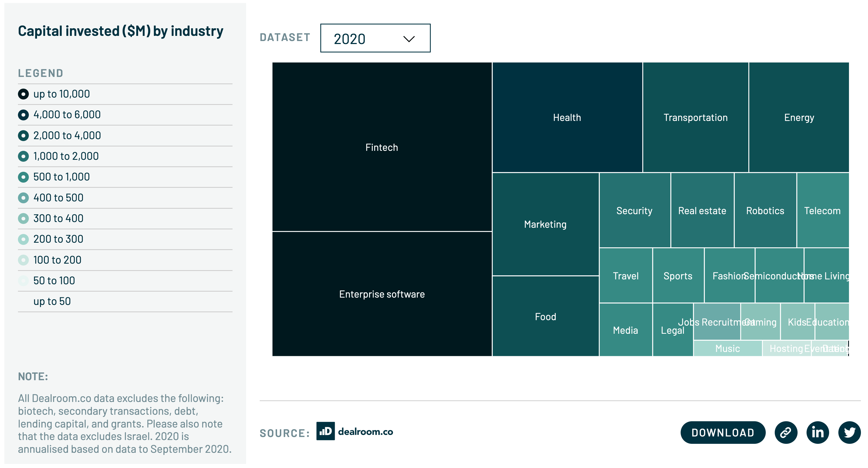Screen dimensions: 868x468
Task: Click the Transportation treemap tile
Action: pyautogui.click(x=696, y=117)
